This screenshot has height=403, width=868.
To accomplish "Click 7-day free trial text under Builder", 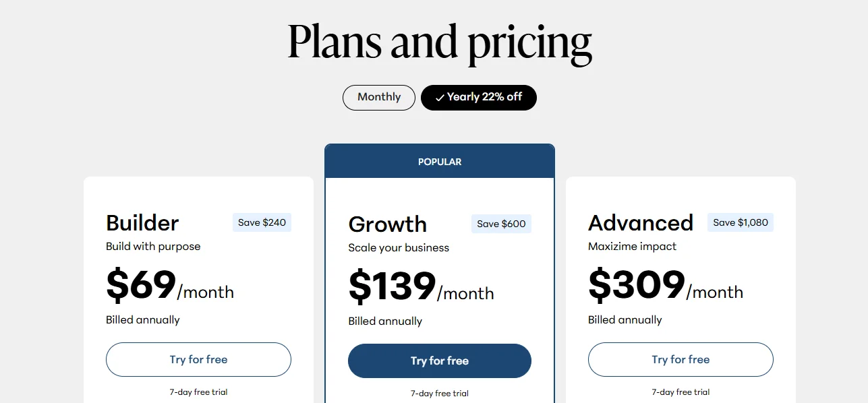I will pyautogui.click(x=198, y=392).
